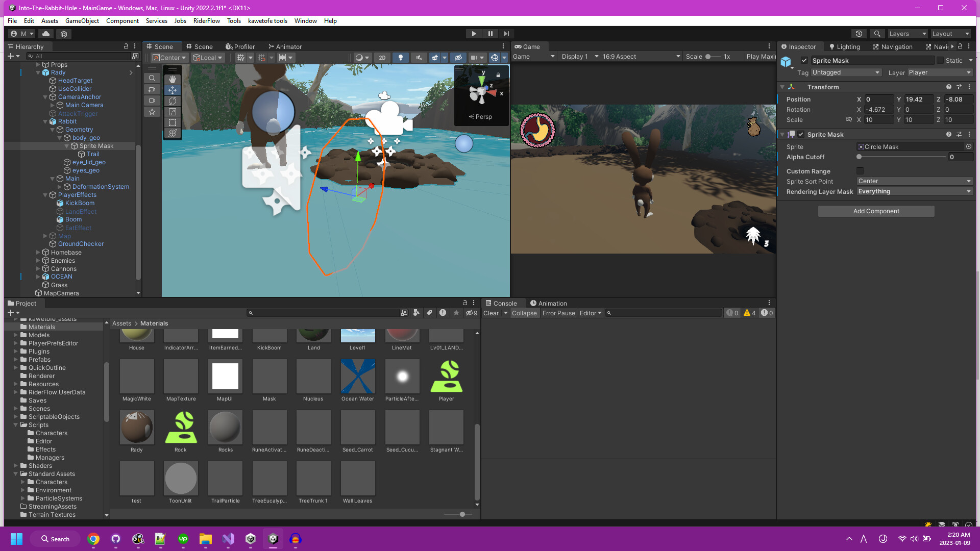Expand the Rabbit object in Hierarchy
Viewport: 980px width, 551px height.
tap(45, 121)
